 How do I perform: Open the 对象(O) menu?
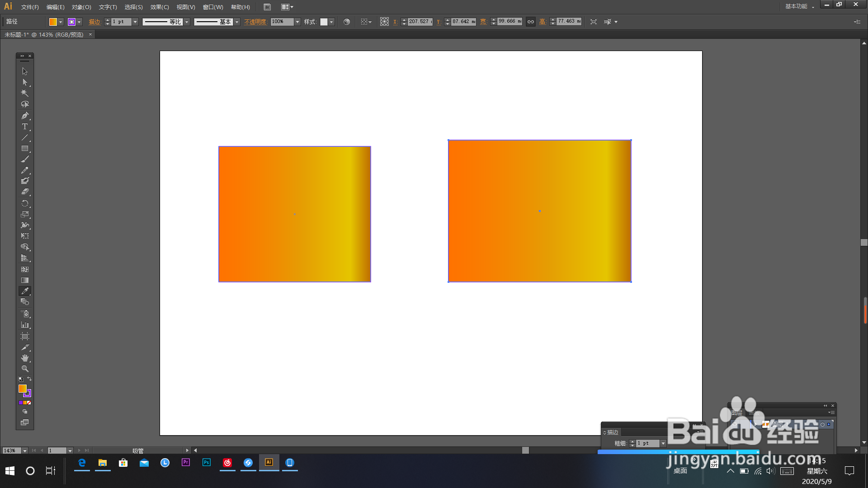[x=81, y=7]
